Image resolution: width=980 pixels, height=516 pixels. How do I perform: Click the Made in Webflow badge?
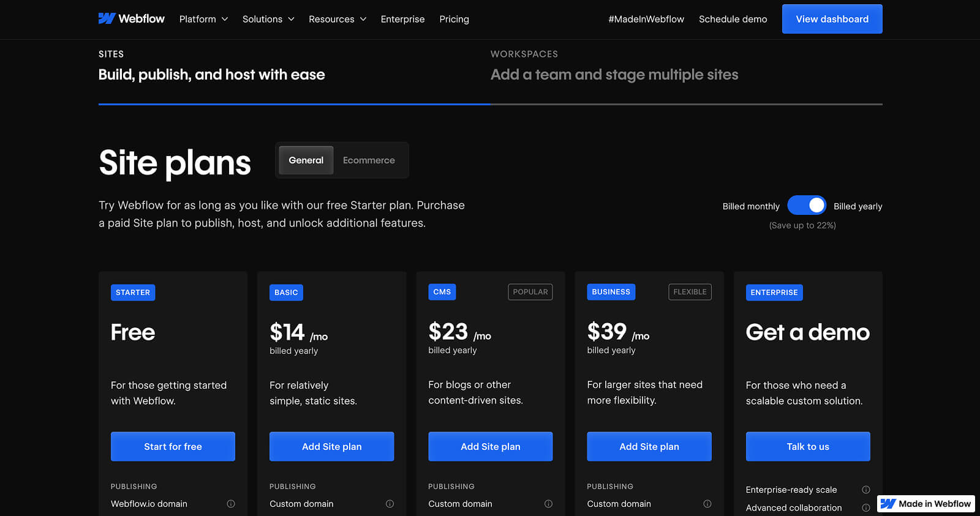click(x=925, y=504)
